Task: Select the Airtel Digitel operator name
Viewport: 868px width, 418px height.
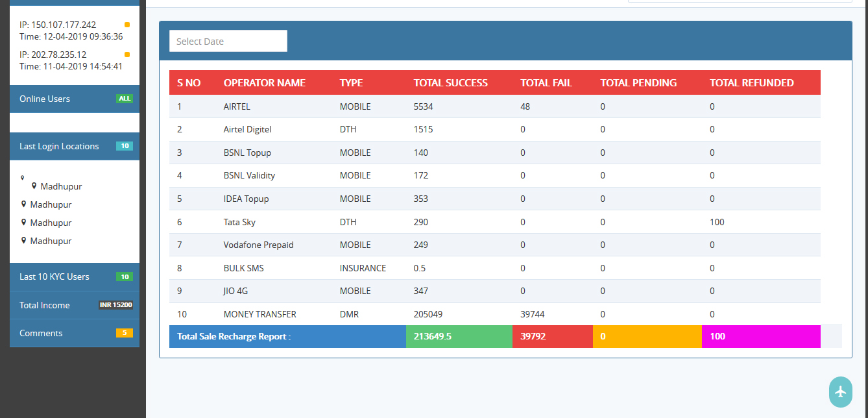Action: point(248,129)
